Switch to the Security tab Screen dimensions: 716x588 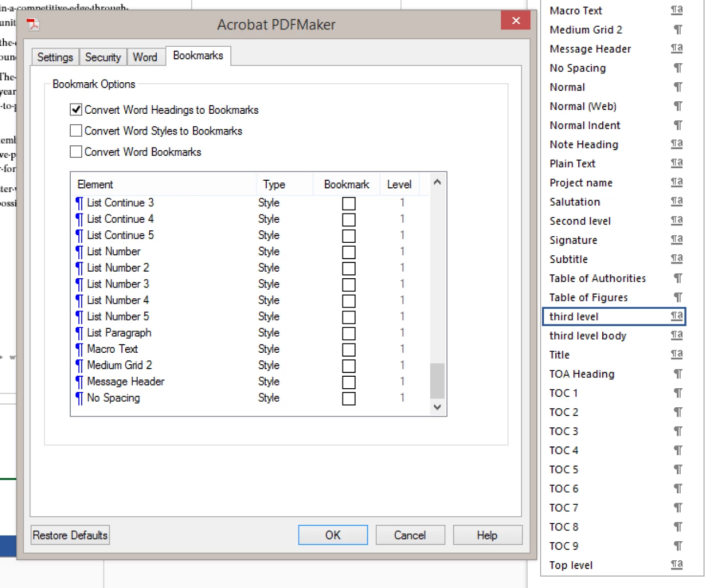point(103,57)
